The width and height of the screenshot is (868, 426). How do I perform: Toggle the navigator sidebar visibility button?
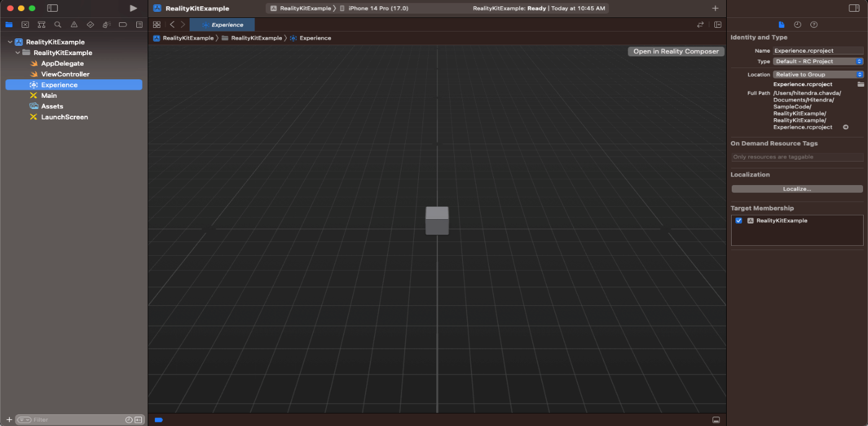tap(53, 8)
